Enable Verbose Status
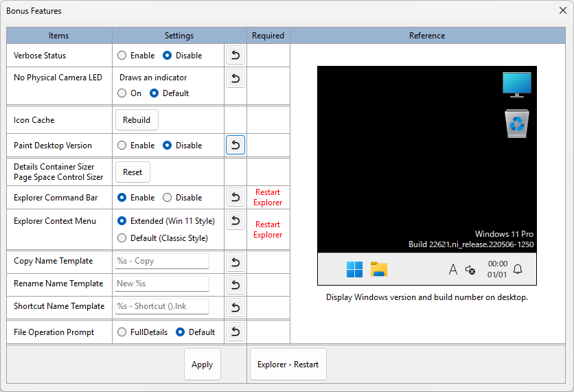 (136, 56)
